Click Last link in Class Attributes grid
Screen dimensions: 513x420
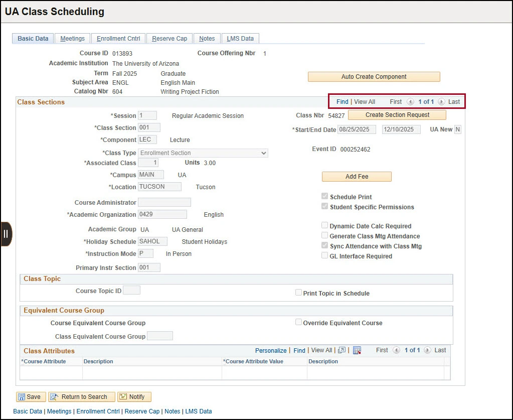[440, 350]
